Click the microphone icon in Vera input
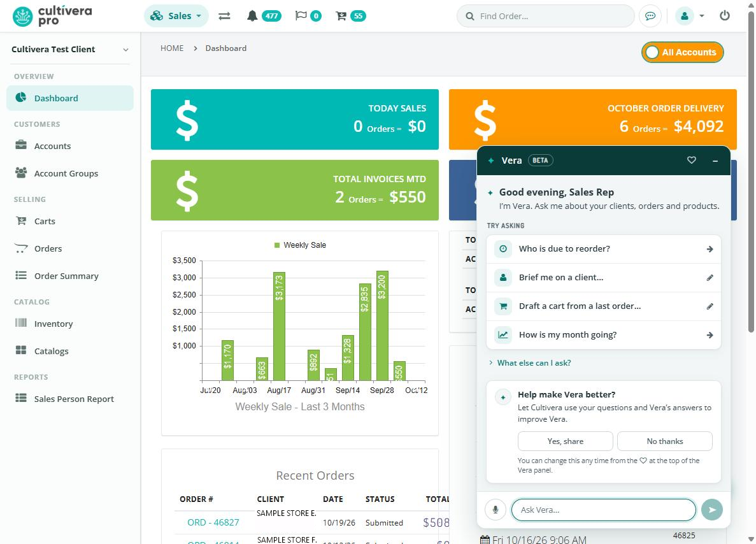Screen dimensions: 756x544 click(495, 510)
